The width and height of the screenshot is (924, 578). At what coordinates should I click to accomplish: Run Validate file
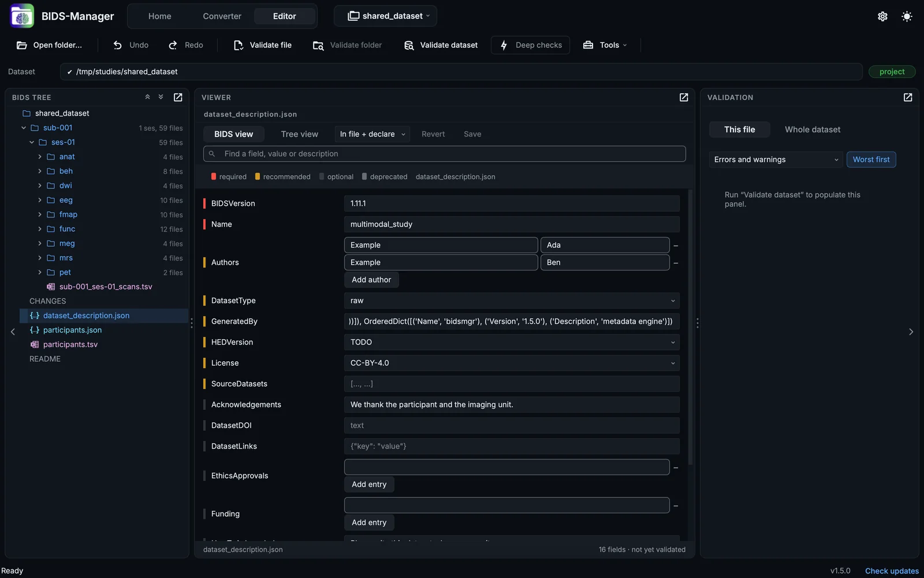[x=263, y=45]
